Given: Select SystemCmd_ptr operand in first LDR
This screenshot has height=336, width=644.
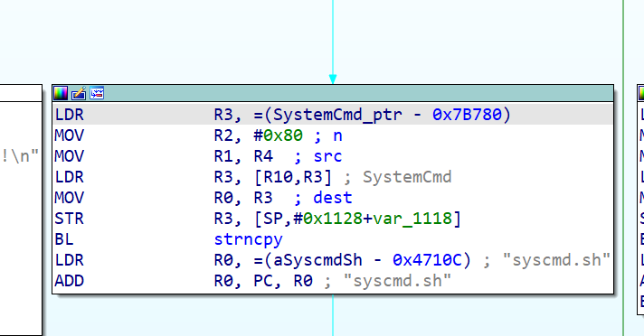Looking at the screenshot, I should point(337,115).
